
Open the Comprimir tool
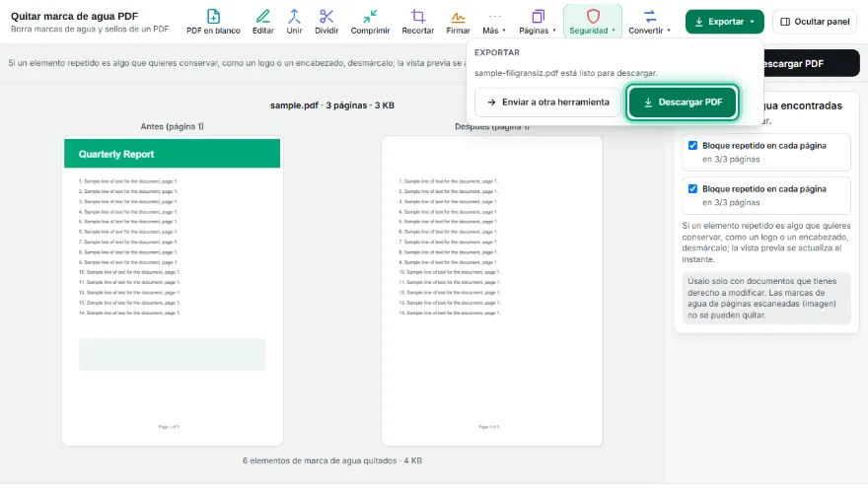tap(370, 22)
